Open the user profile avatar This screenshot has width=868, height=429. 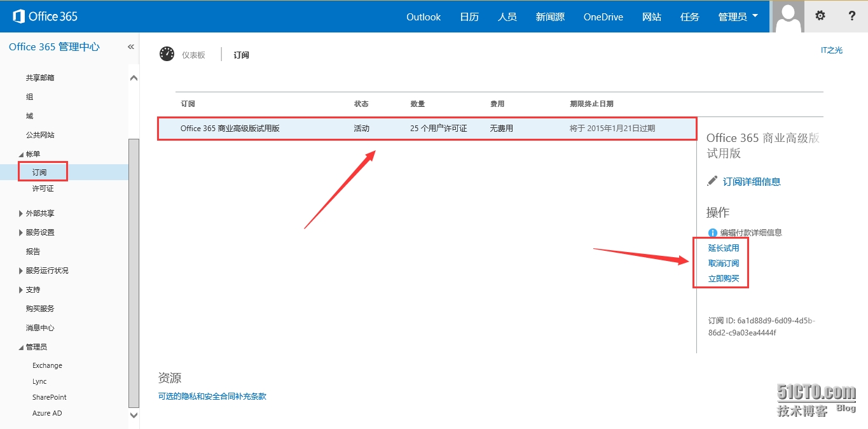(787, 17)
